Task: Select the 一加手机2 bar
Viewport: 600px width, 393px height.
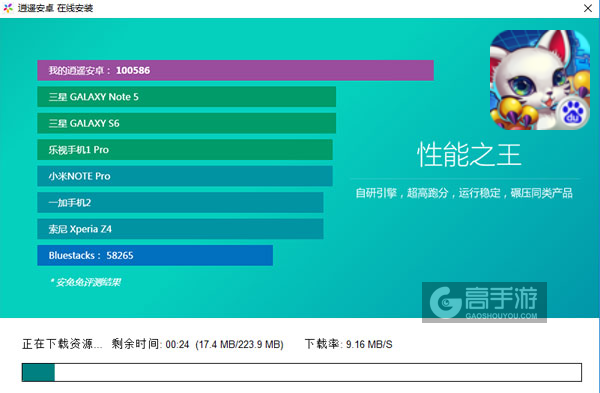Action: pyautogui.click(x=180, y=202)
